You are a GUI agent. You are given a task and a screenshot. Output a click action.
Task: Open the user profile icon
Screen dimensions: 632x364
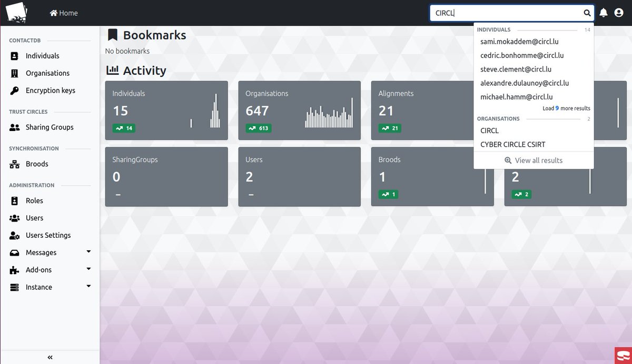[x=619, y=13]
